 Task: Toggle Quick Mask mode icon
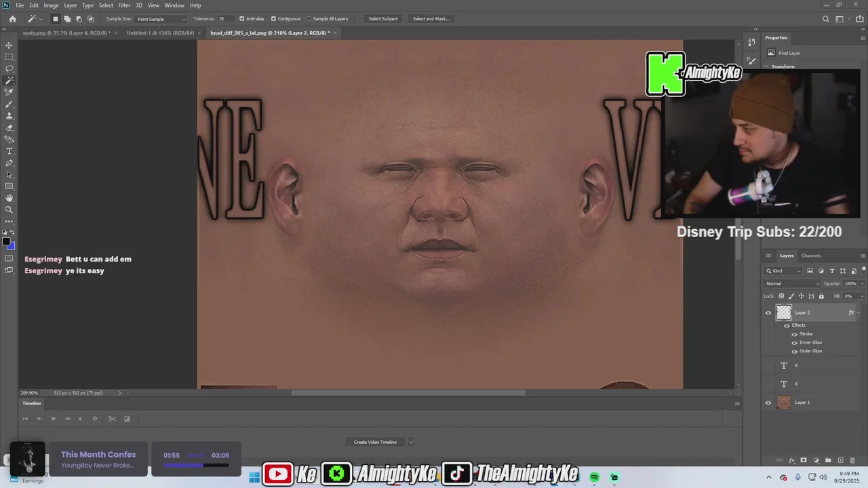pos(9,258)
